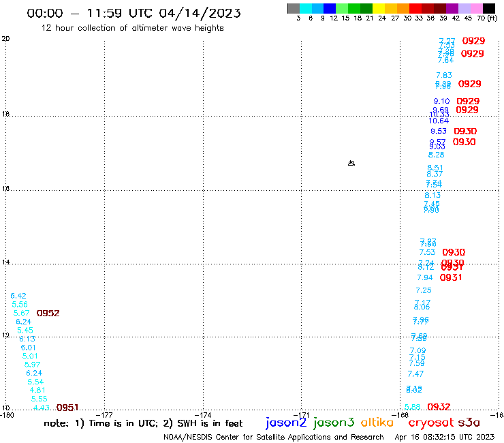Screen dimensions: 504x443
Task: Click the wave height value 8.28
Action: click(x=436, y=155)
